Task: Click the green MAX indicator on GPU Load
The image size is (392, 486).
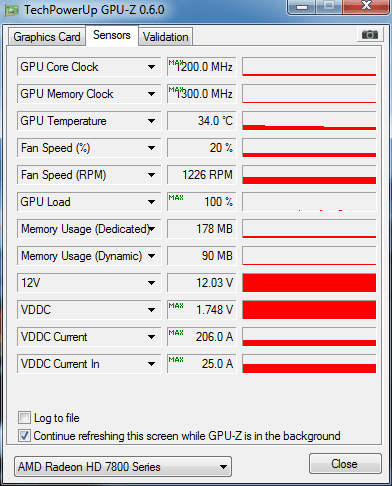Action: [x=176, y=197]
